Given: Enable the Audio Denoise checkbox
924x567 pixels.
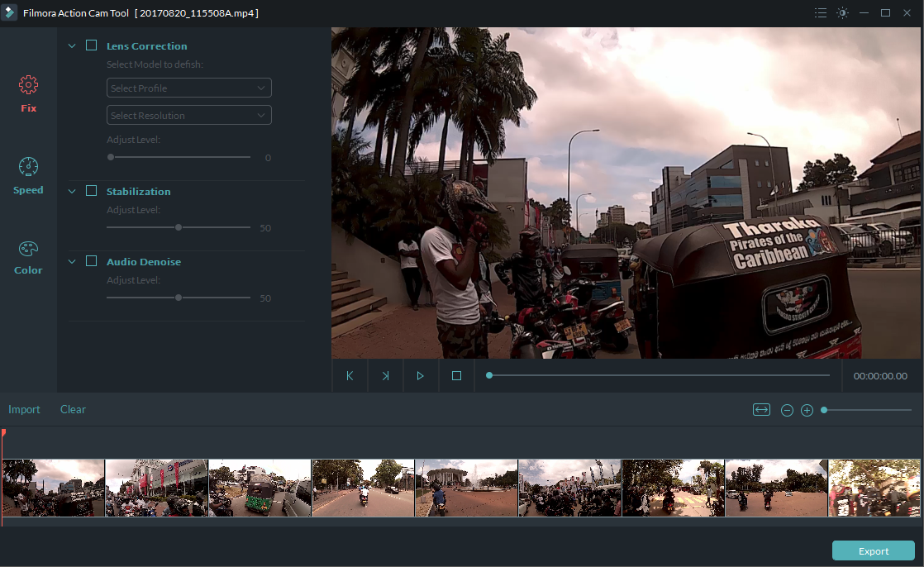Looking at the screenshot, I should coord(91,260).
